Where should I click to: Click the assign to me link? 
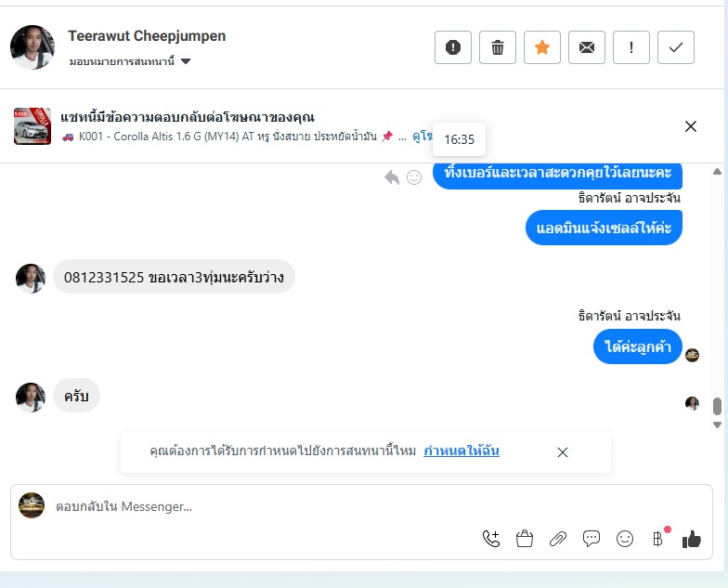coord(461,451)
